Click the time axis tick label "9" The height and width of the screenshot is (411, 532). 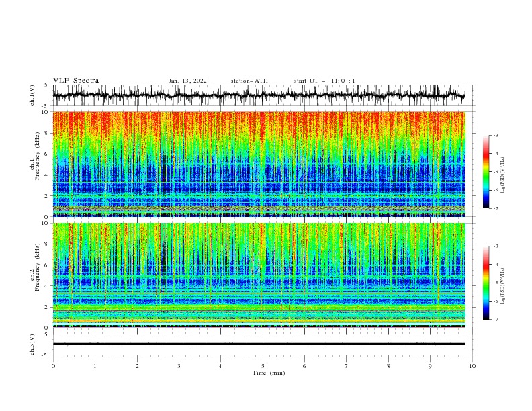tap(430, 366)
